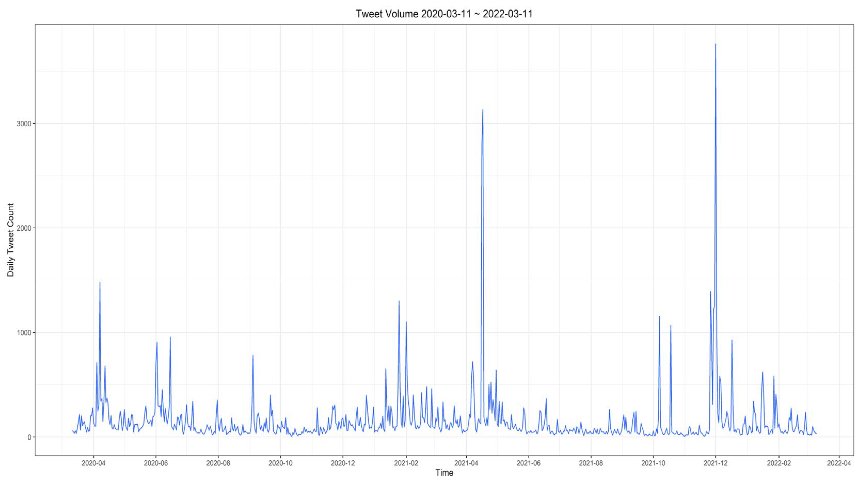Image resolution: width=868 pixels, height=486 pixels.
Task: Click the y-axis tick label "1000"
Action: (24, 333)
